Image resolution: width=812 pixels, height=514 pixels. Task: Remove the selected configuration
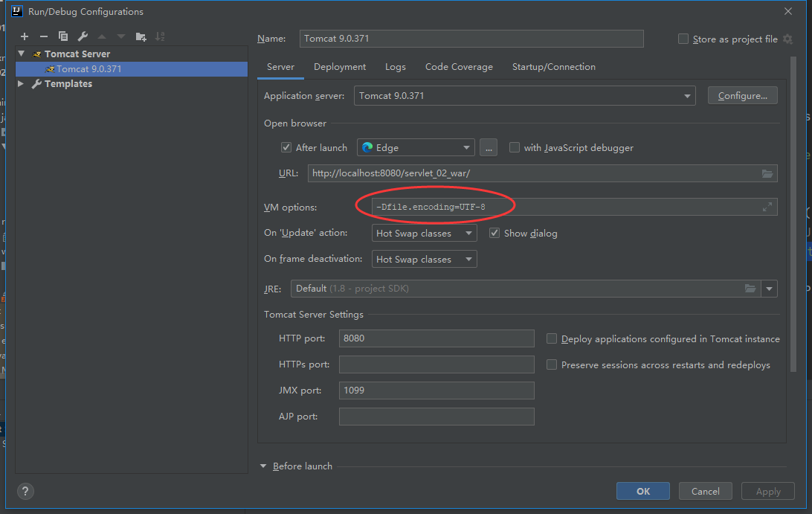pyautogui.click(x=43, y=36)
